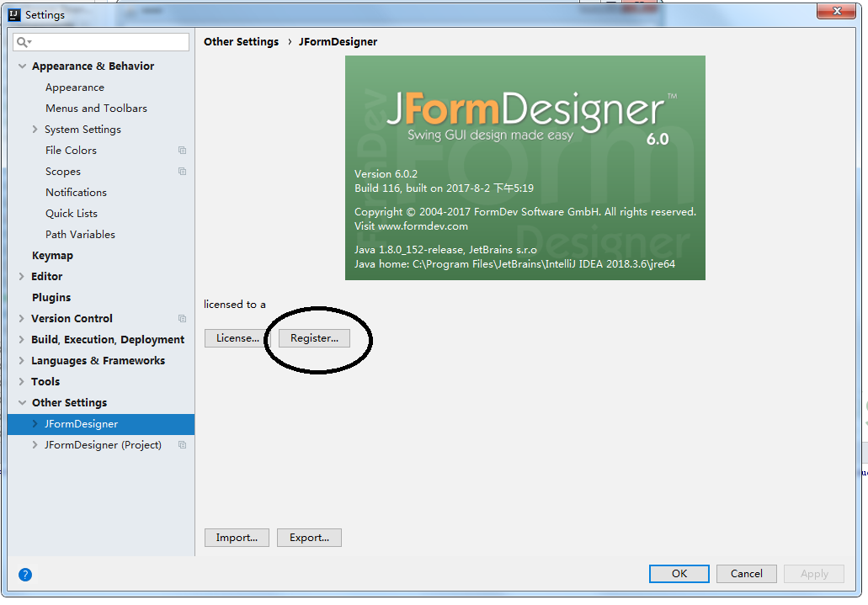Click the search magnifier icon in settings
The width and height of the screenshot is (868, 605).
pyautogui.click(x=24, y=42)
